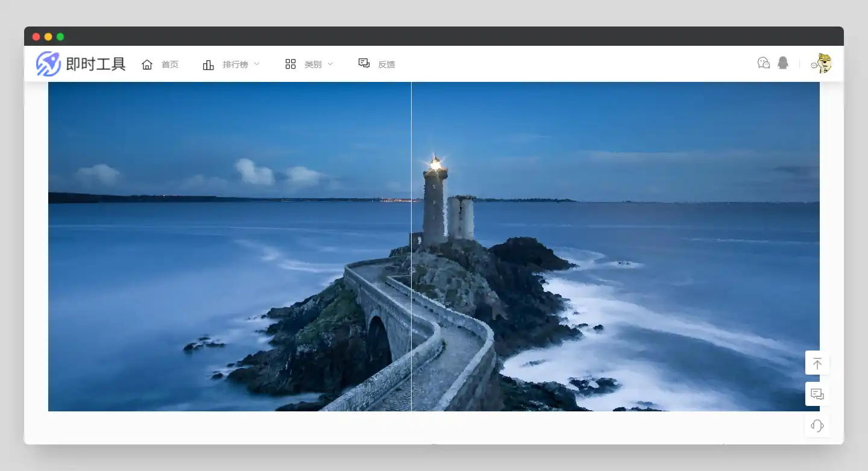Open the user avatar profile
Viewport: 868px width, 471px height.
tap(822, 63)
